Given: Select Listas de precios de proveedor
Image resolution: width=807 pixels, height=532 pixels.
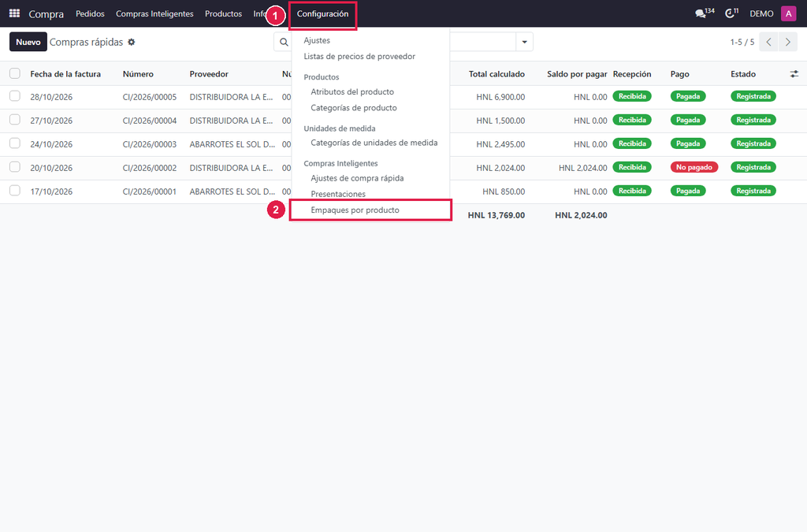Looking at the screenshot, I should (359, 56).
